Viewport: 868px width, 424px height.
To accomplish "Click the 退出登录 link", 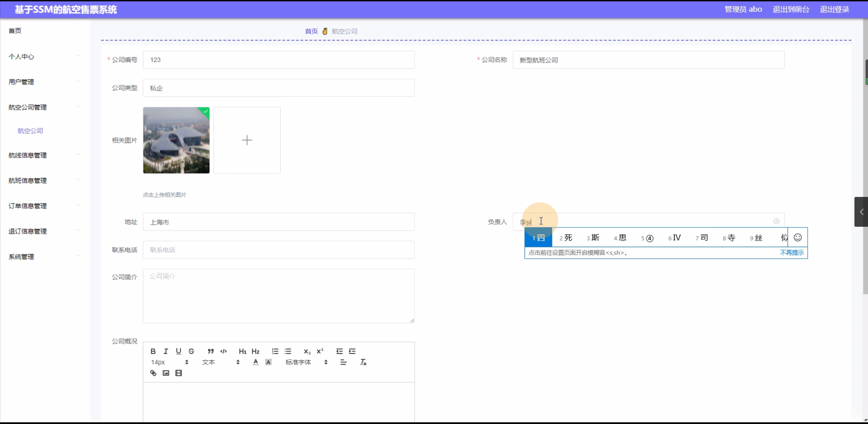I will pyautogui.click(x=834, y=9).
